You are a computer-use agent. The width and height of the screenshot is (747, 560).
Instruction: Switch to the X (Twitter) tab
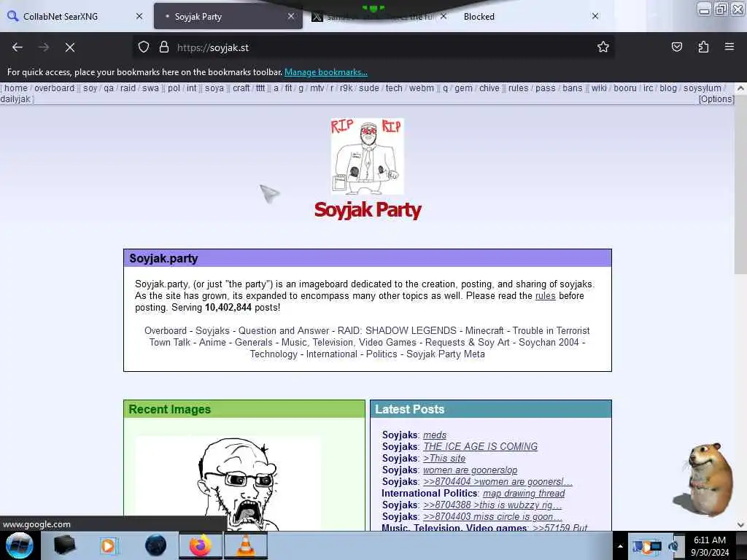[x=379, y=16]
